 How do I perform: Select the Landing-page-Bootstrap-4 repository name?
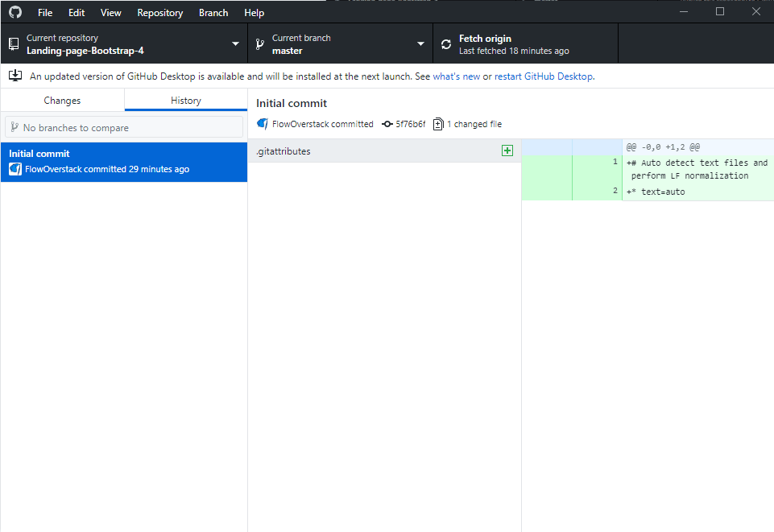[x=85, y=51]
